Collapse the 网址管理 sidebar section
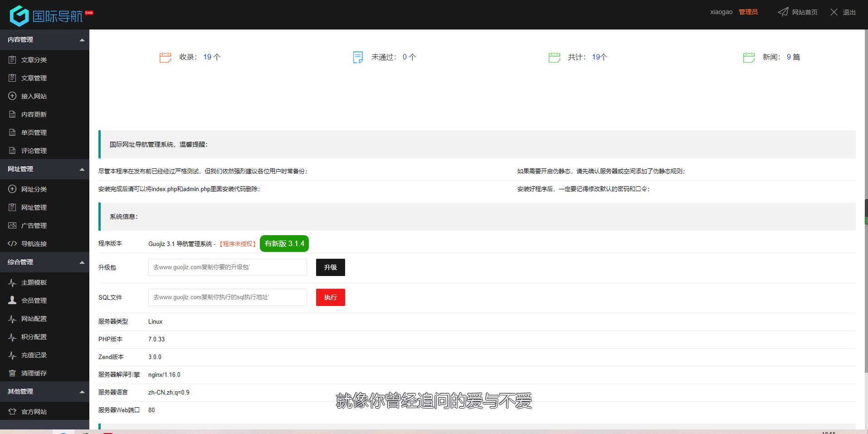 click(x=82, y=169)
